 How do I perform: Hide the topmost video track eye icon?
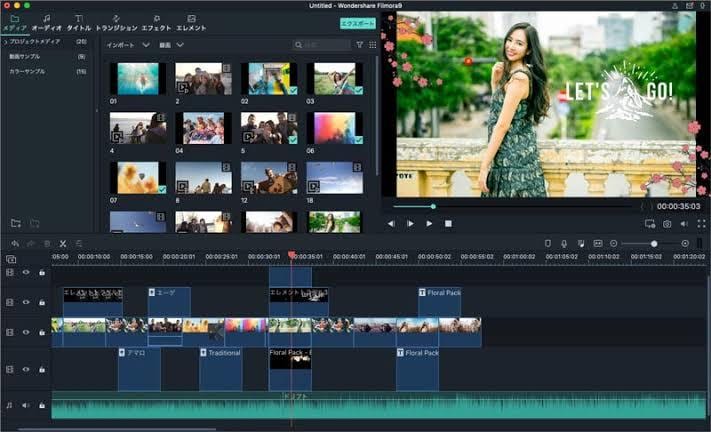point(26,272)
